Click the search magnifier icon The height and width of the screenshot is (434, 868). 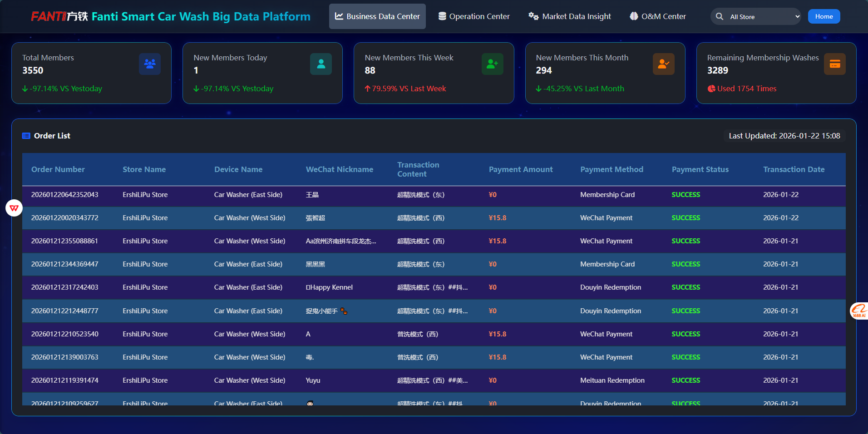click(720, 16)
